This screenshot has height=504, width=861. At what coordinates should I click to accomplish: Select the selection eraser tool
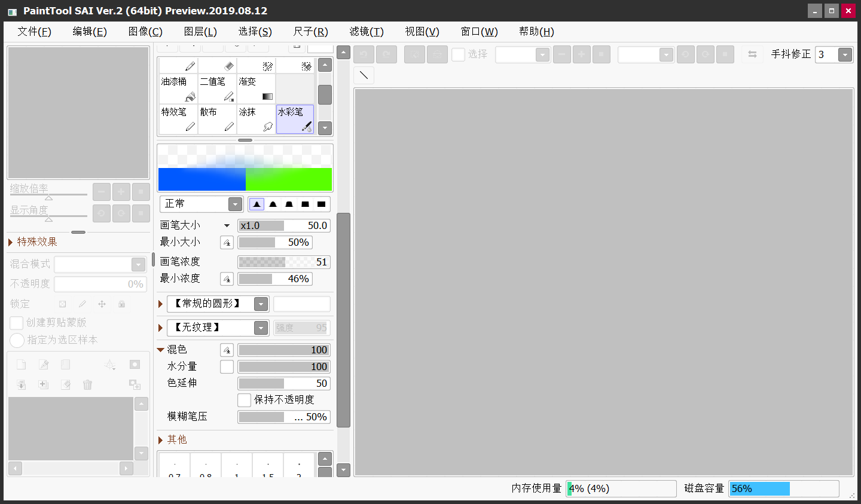click(x=295, y=65)
